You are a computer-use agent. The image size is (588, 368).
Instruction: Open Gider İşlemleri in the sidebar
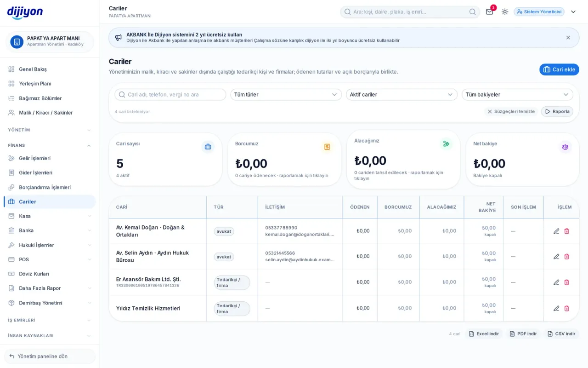tap(50, 172)
